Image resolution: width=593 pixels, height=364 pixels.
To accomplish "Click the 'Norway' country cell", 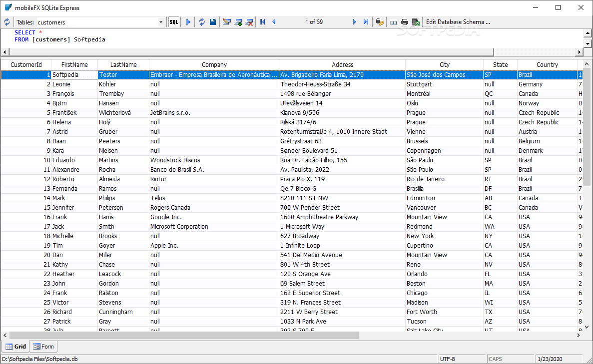I will pos(547,103).
